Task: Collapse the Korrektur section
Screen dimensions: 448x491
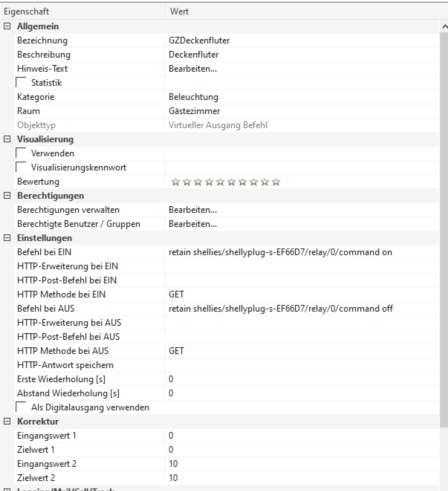Action: point(7,422)
